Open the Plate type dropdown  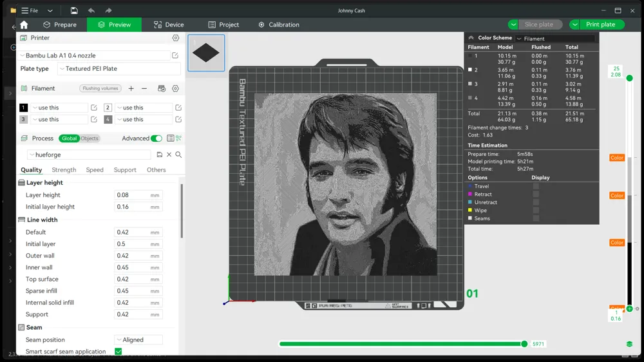point(119,69)
